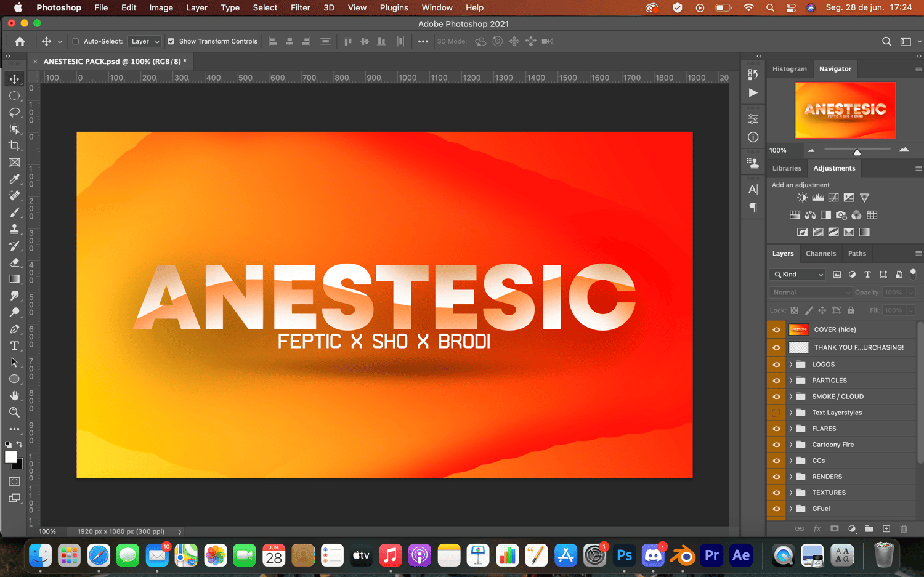Delete the selected layer with trash icon
Screen dimensions: 924x577
pos(904,528)
